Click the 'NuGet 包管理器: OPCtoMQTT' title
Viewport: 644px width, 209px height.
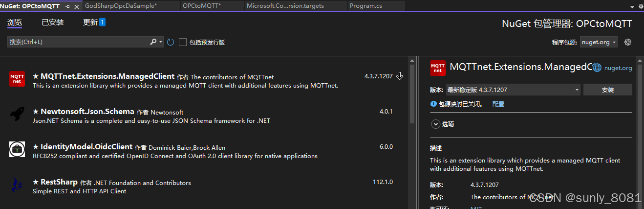[x=567, y=23]
